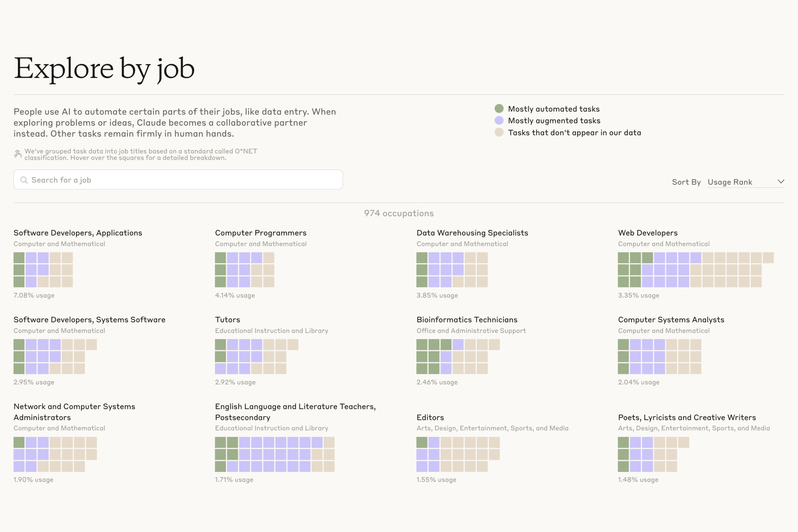Click the search magnifier icon
Screen dimensions: 798x532
pyautogui.click(x=24, y=180)
